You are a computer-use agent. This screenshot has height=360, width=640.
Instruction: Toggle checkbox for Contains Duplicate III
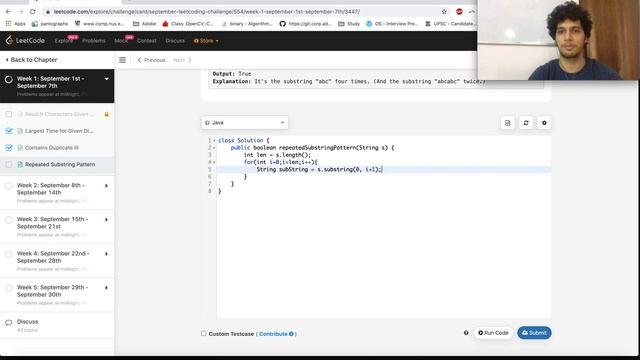click(x=9, y=148)
